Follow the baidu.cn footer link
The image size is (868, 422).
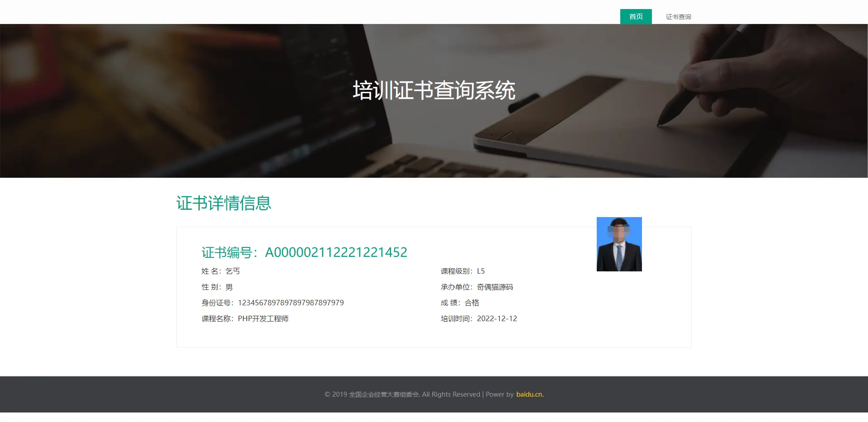(x=530, y=394)
